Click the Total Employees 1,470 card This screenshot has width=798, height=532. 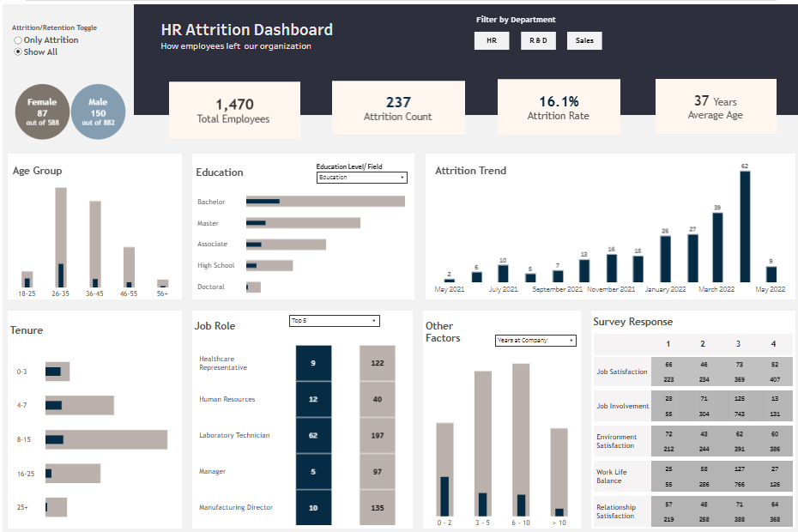234,111
